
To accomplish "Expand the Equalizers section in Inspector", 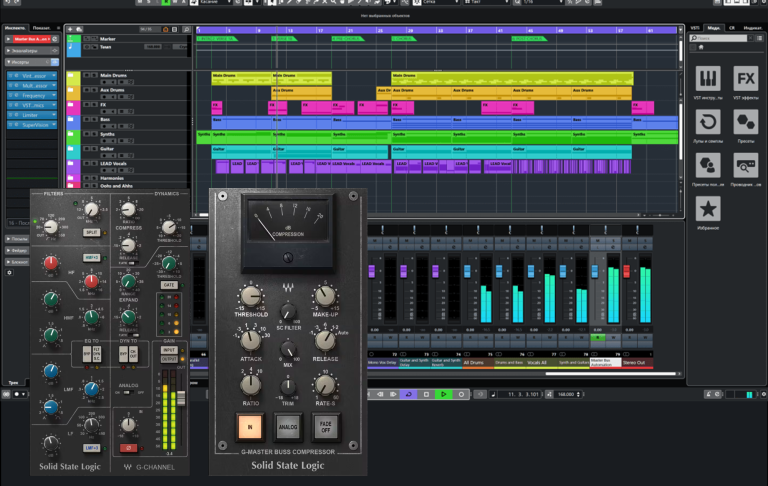I will pos(26,50).
